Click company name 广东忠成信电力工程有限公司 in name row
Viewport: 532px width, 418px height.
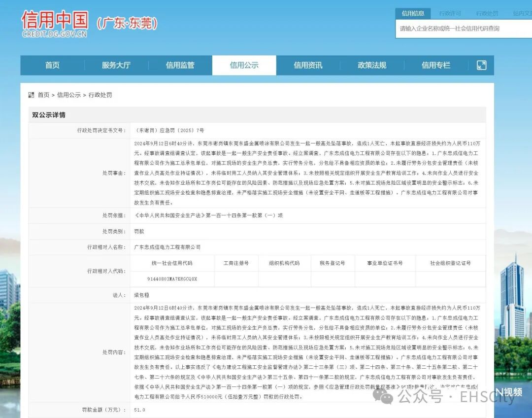pos(167,247)
